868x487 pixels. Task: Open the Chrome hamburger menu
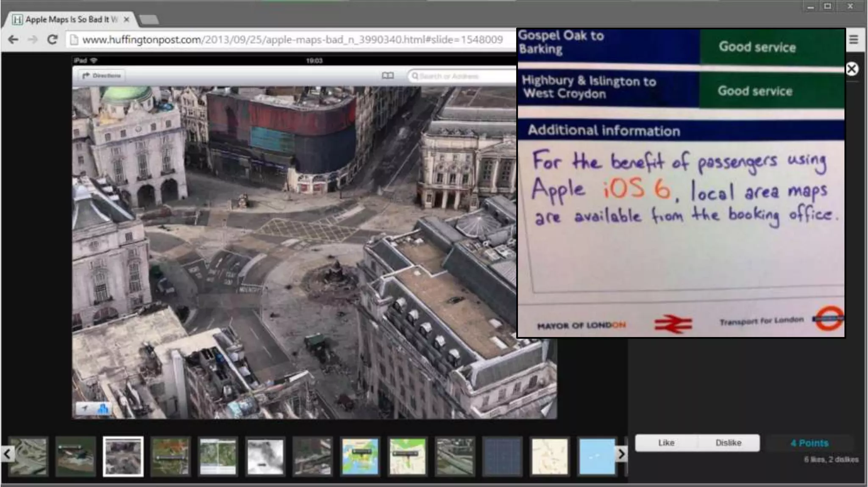854,39
